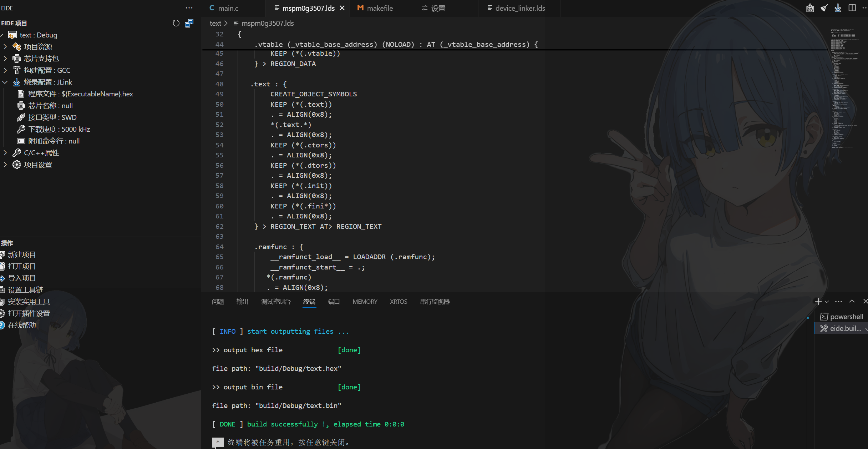Click the blue flash download icon

(x=838, y=8)
